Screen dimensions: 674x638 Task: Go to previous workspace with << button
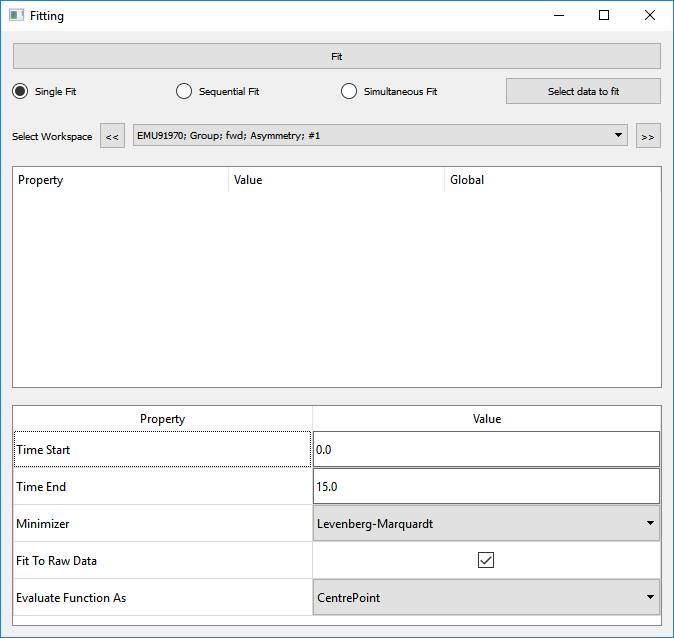coord(113,136)
